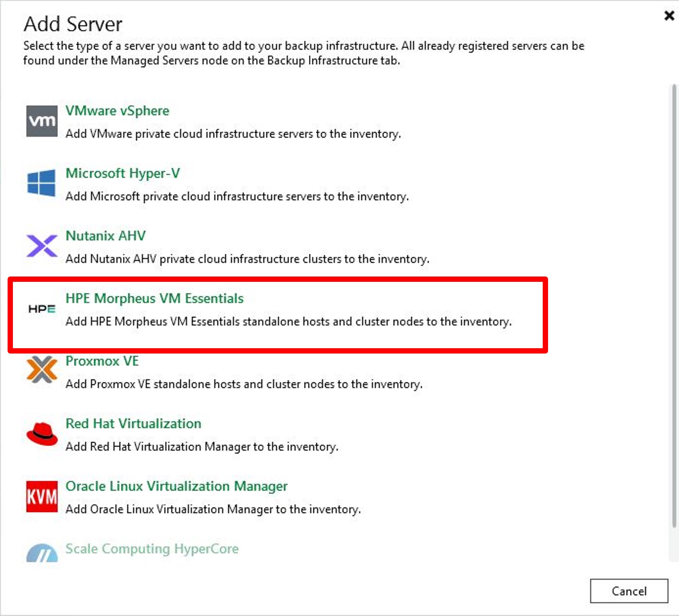Choose the Proxmox VE option
The height and width of the screenshot is (616, 679).
102,361
